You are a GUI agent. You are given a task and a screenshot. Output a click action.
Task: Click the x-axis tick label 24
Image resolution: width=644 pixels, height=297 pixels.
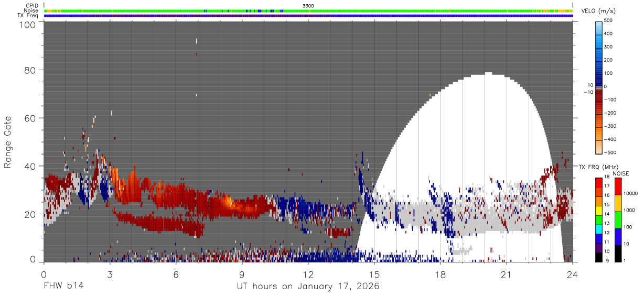click(573, 274)
